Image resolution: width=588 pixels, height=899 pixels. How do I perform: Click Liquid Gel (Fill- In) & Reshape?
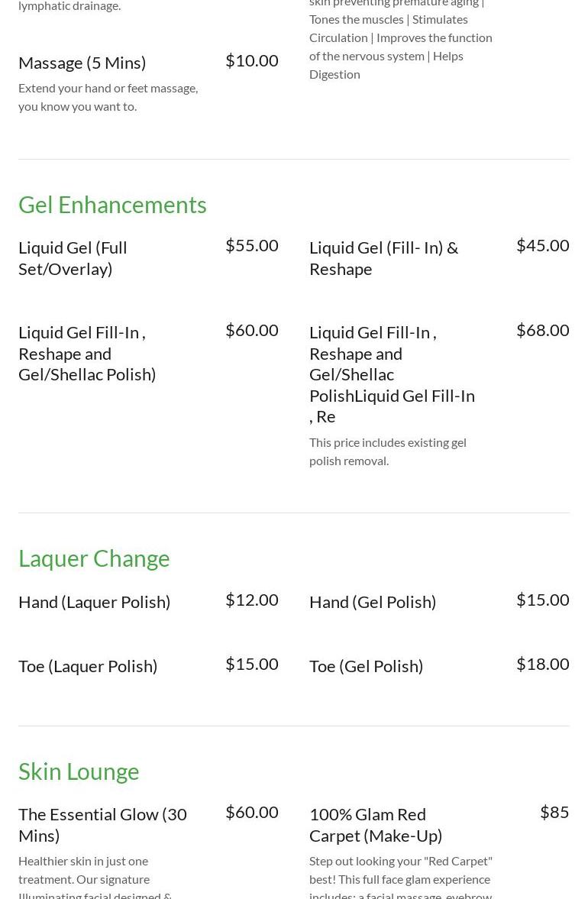(383, 258)
